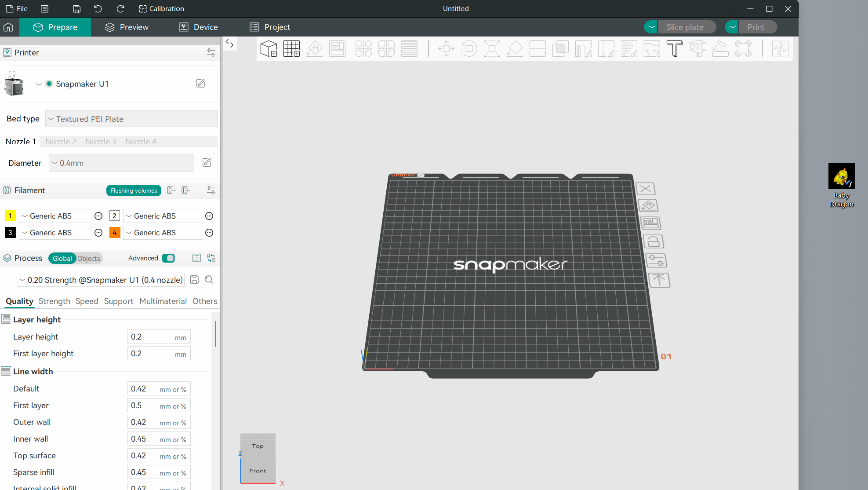Click the Undo arrow in title bar
The image size is (868, 490).
click(98, 9)
